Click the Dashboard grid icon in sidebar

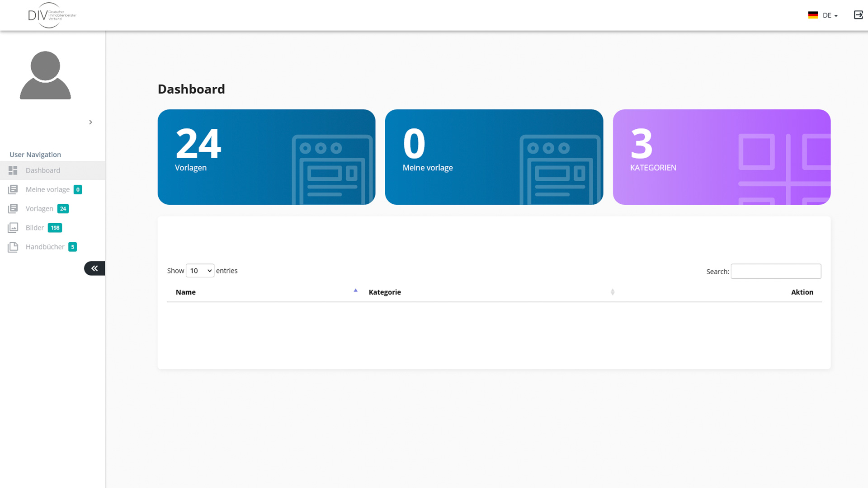[13, 170]
